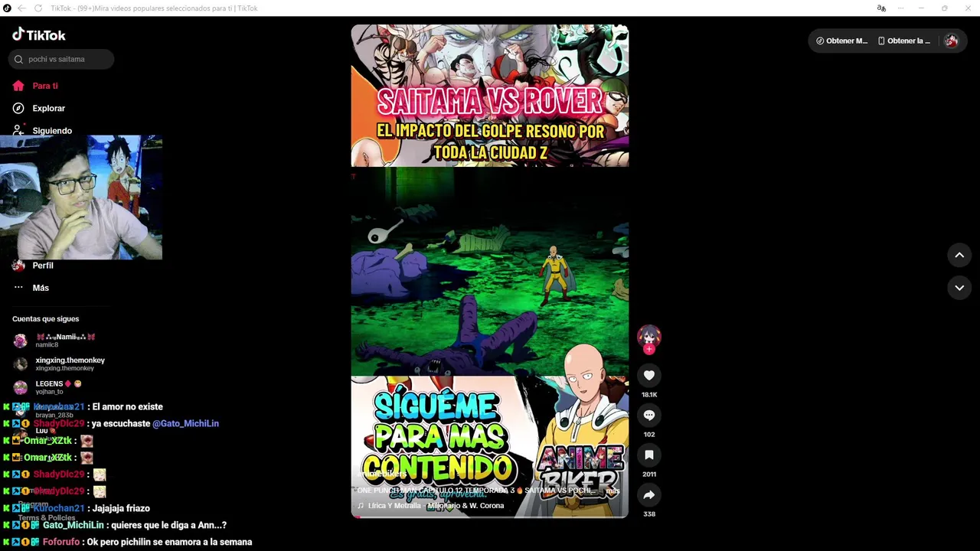The width and height of the screenshot is (980, 551).
Task: Click the Saitama vs Rover video player
Action: (x=490, y=271)
